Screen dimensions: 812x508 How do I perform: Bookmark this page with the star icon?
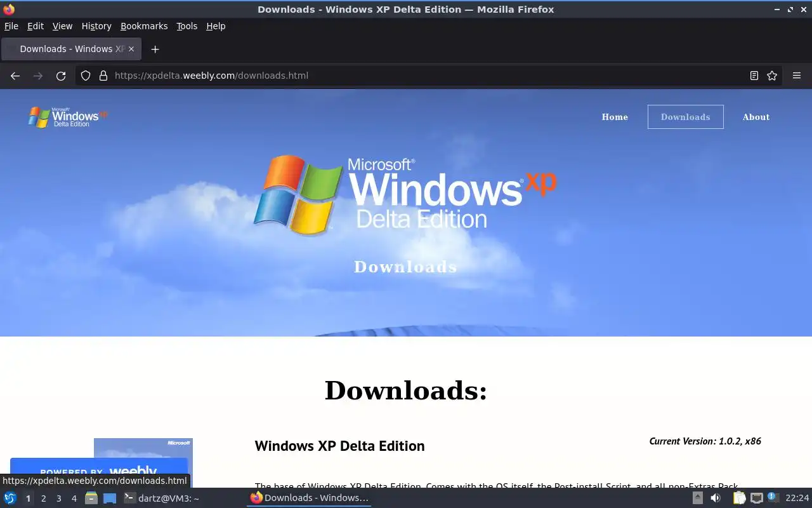point(772,76)
